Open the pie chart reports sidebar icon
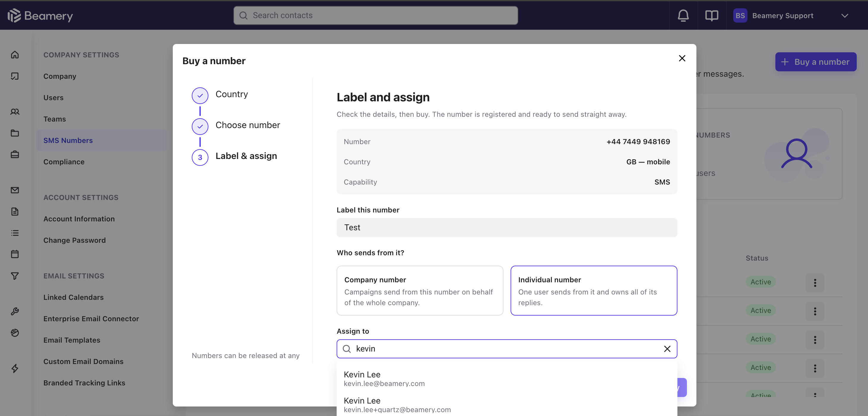Viewport: 868px width, 416px height. pos(15,333)
